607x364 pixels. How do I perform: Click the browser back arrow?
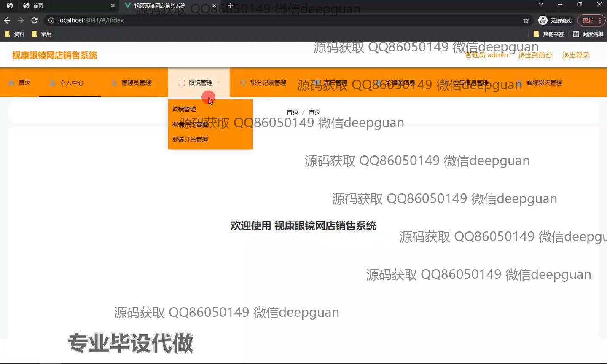[x=7, y=20]
